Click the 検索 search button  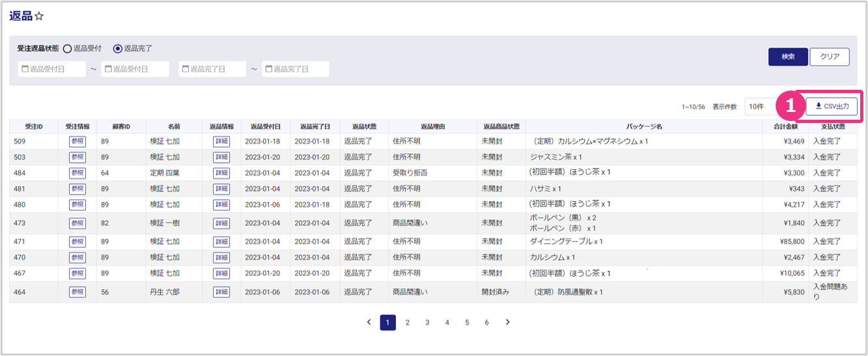click(x=788, y=57)
